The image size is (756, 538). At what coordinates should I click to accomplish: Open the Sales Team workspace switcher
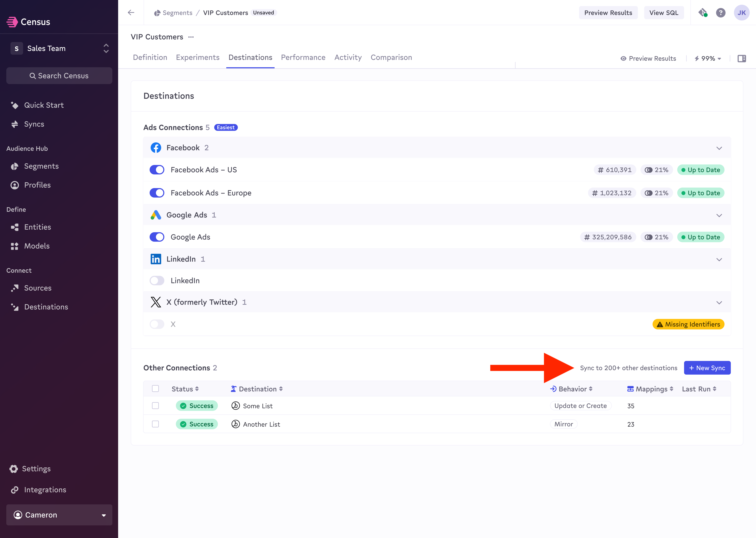59,48
